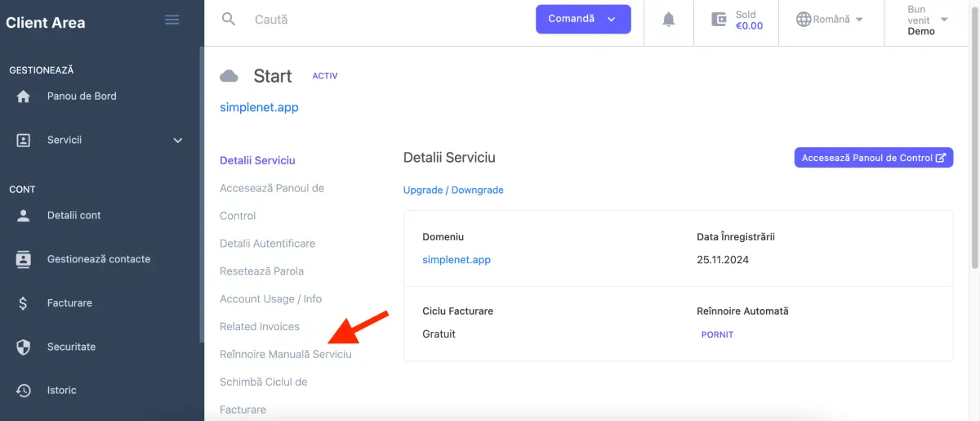
Task: Click the wallet Sold balance icon
Action: coord(719,20)
